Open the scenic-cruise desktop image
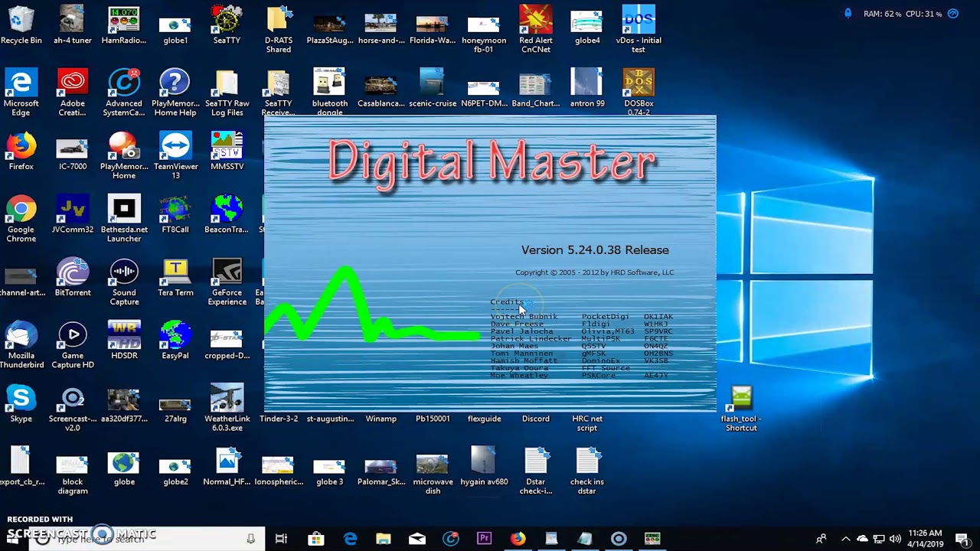Image resolution: width=980 pixels, height=551 pixels. tap(433, 88)
